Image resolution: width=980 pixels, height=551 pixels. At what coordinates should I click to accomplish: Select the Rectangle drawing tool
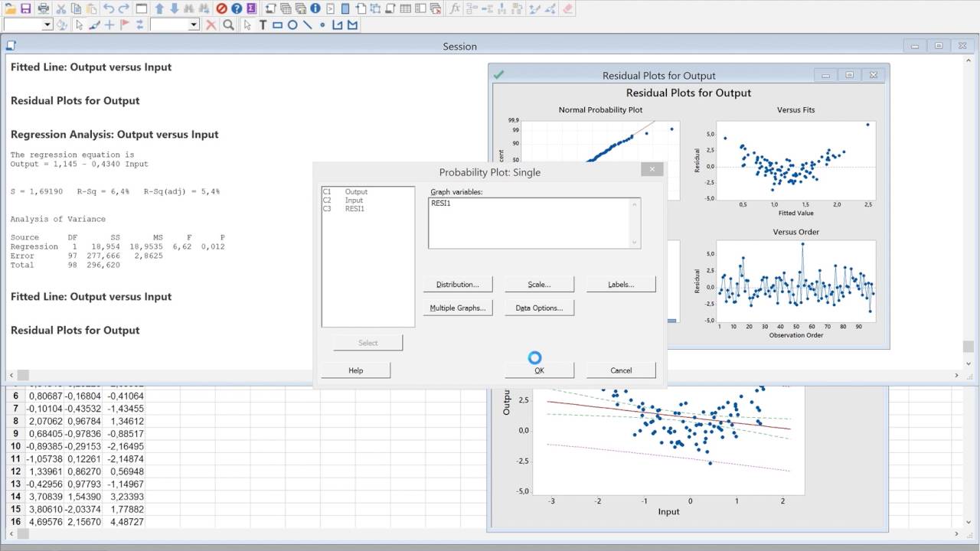[277, 24]
